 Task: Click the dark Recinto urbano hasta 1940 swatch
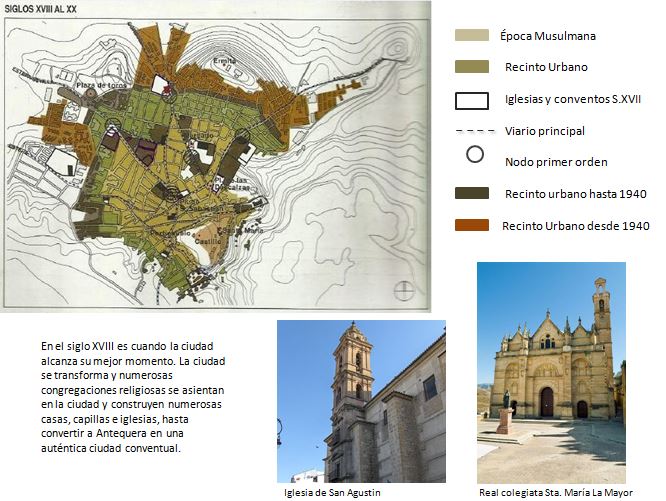(471, 193)
